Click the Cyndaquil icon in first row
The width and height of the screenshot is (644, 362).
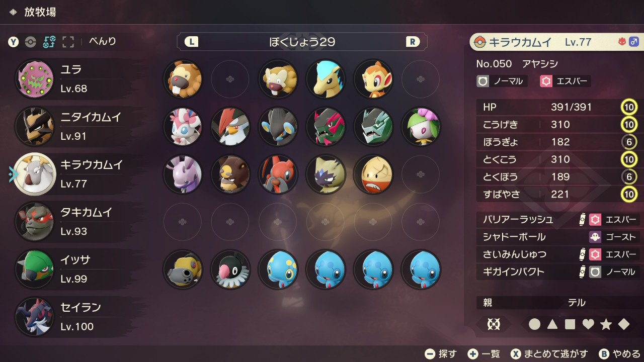tap(326, 79)
